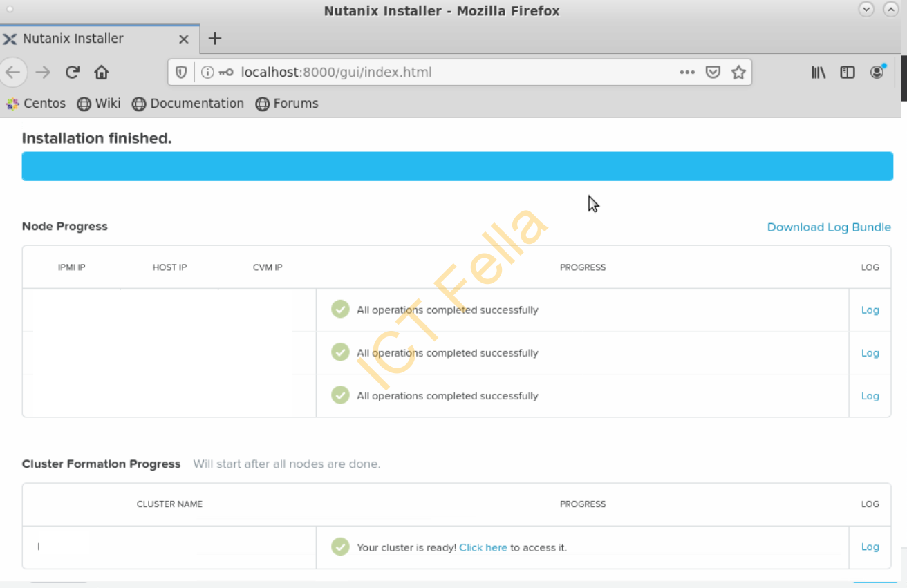Open the Firefox account icon
The height and width of the screenshot is (588, 907).
(x=877, y=72)
